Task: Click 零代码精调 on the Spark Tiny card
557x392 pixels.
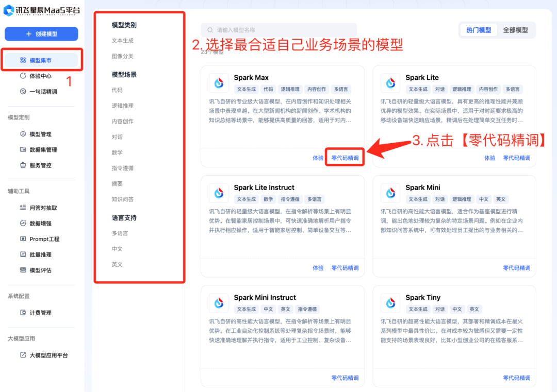Action: coord(517,378)
